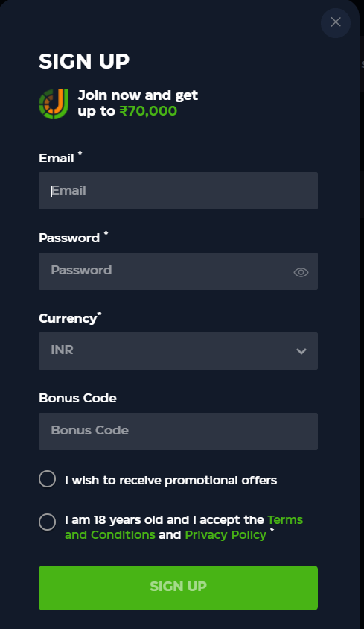Enable the promotional offers checkbox
The image size is (364, 629).
click(x=48, y=479)
